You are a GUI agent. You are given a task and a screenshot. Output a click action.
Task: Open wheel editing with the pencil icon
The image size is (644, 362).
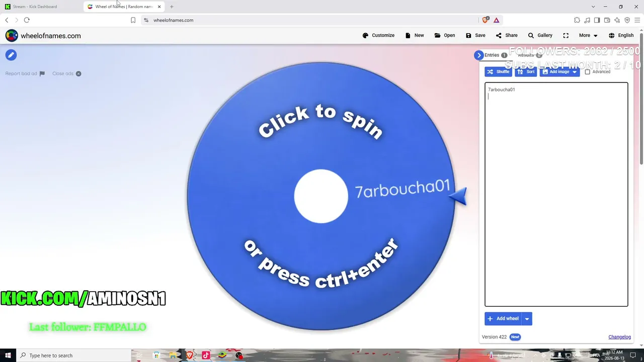tap(11, 55)
